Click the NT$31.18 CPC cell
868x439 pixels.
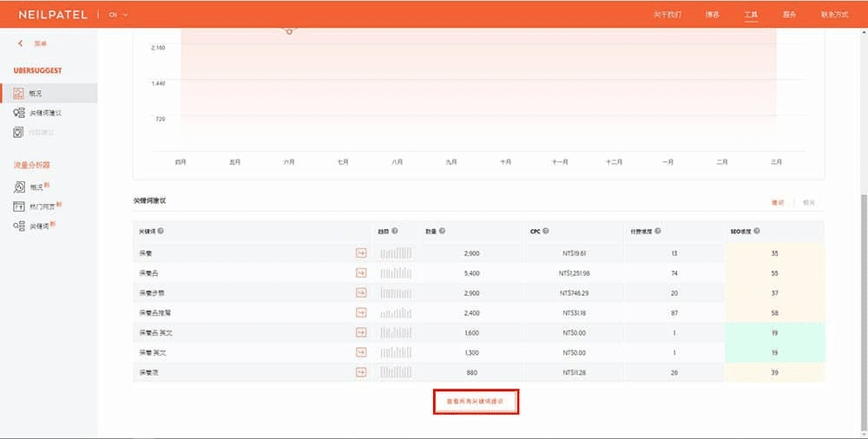pos(574,313)
